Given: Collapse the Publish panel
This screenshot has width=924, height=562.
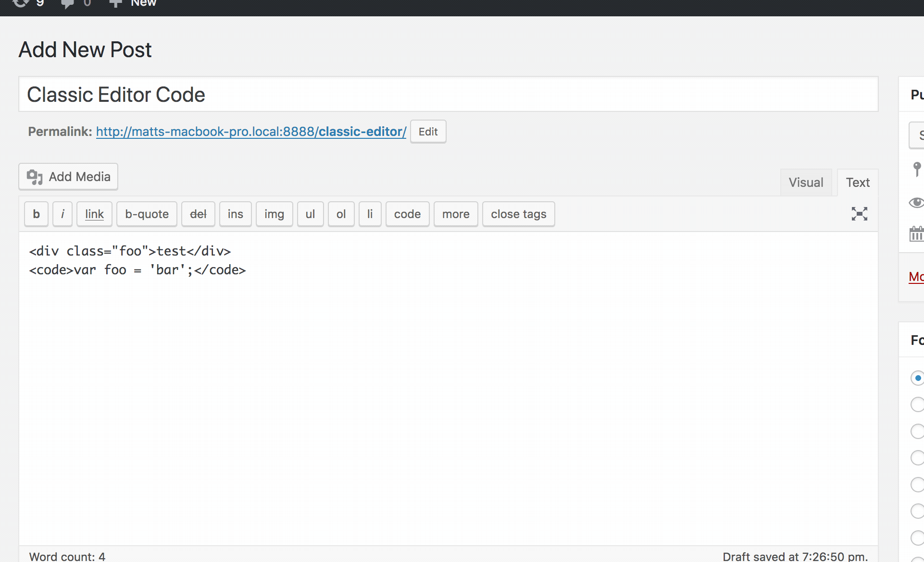Looking at the screenshot, I should pos(916,94).
